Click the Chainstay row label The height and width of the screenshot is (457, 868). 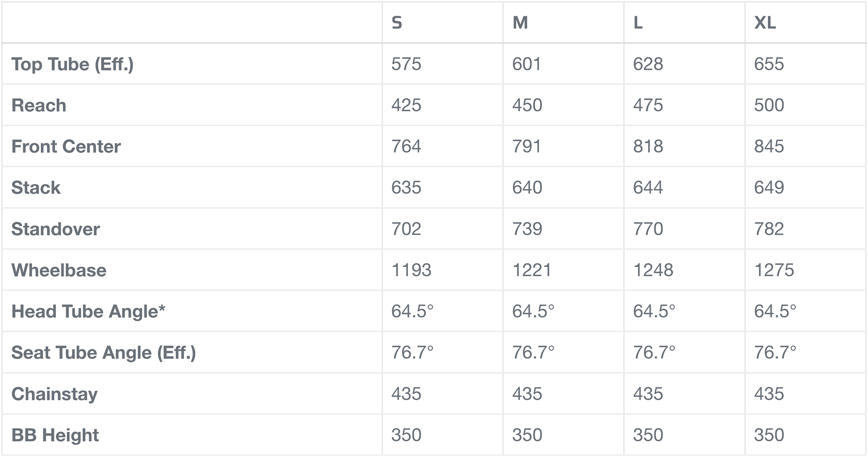pyautogui.click(x=54, y=394)
